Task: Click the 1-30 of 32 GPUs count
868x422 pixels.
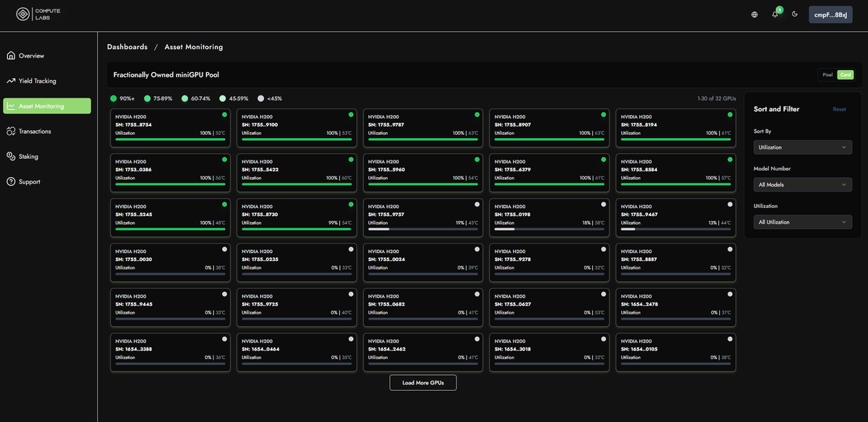Action: click(716, 98)
